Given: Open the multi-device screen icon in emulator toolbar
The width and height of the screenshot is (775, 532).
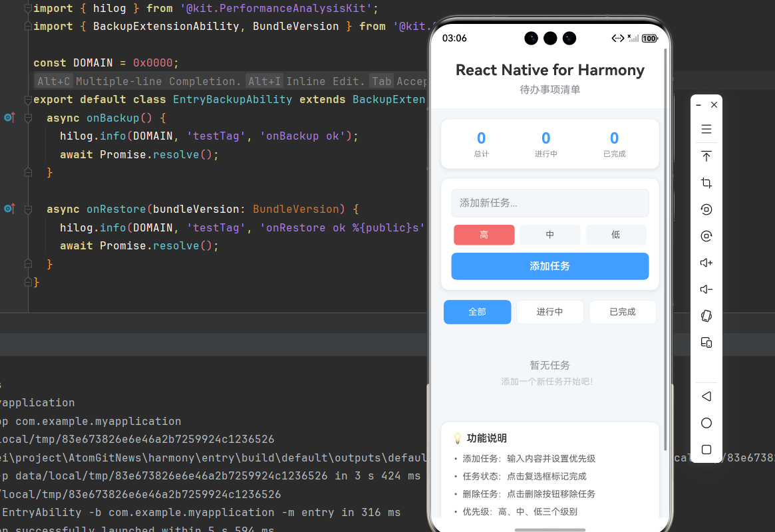Looking at the screenshot, I should 706,343.
